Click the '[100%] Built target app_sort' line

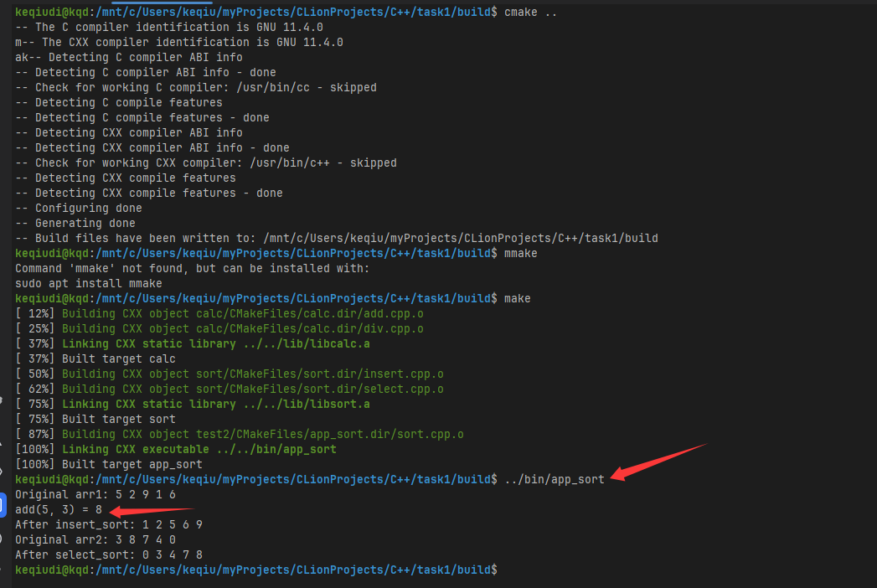coord(109,464)
